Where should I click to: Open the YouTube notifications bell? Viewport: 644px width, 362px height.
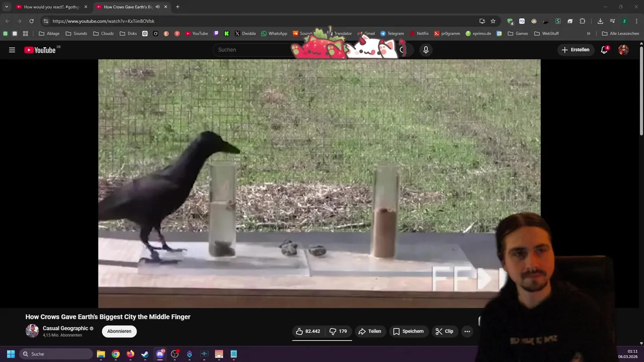click(604, 50)
